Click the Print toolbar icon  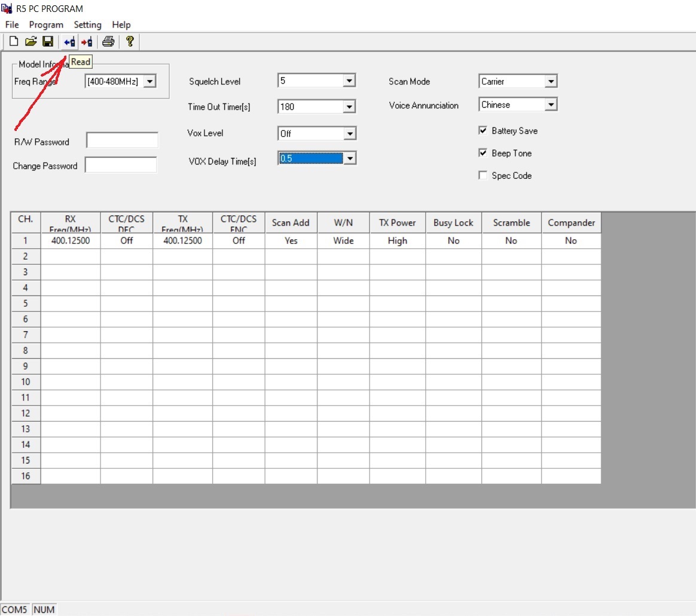point(108,41)
